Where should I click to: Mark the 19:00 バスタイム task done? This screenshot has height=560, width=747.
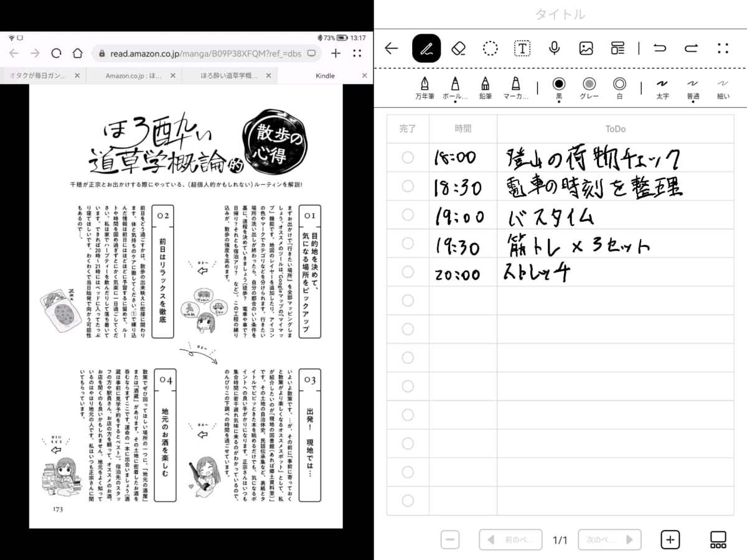click(x=408, y=215)
